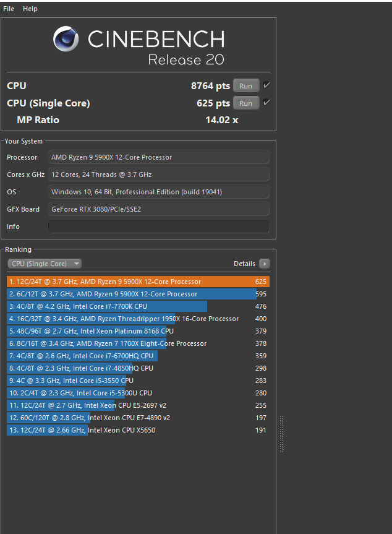Click the MP Ratio value 14.02 x
The width and height of the screenshot is (392, 534).
click(222, 120)
